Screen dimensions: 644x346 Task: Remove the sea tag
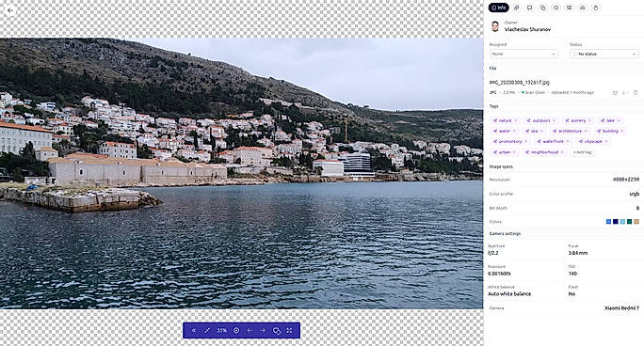[x=541, y=131]
